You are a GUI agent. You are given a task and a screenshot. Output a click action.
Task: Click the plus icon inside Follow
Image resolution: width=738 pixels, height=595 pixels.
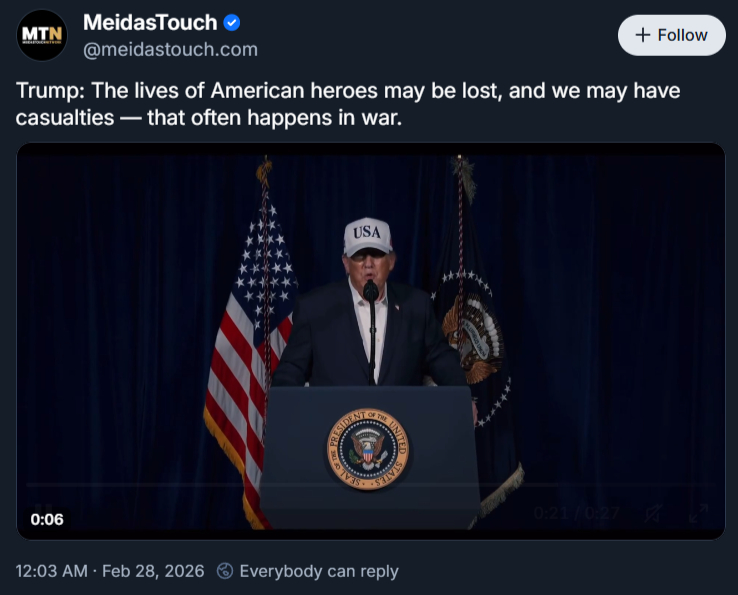pos(643,35)
